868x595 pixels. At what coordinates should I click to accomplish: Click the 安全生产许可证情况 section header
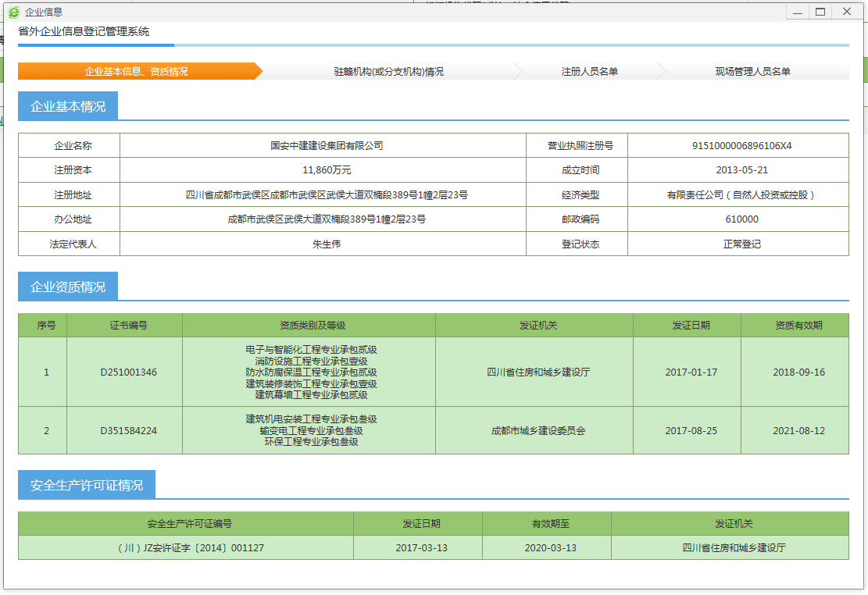pos(87,485)
